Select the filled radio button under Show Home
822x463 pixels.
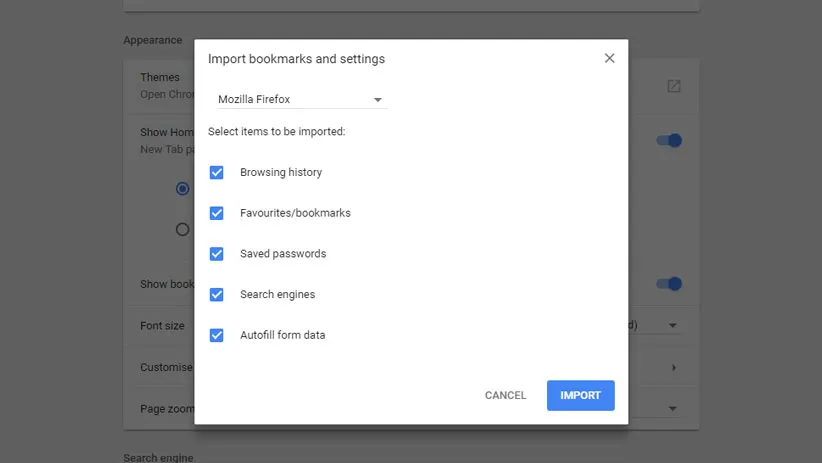pos(183,188)
